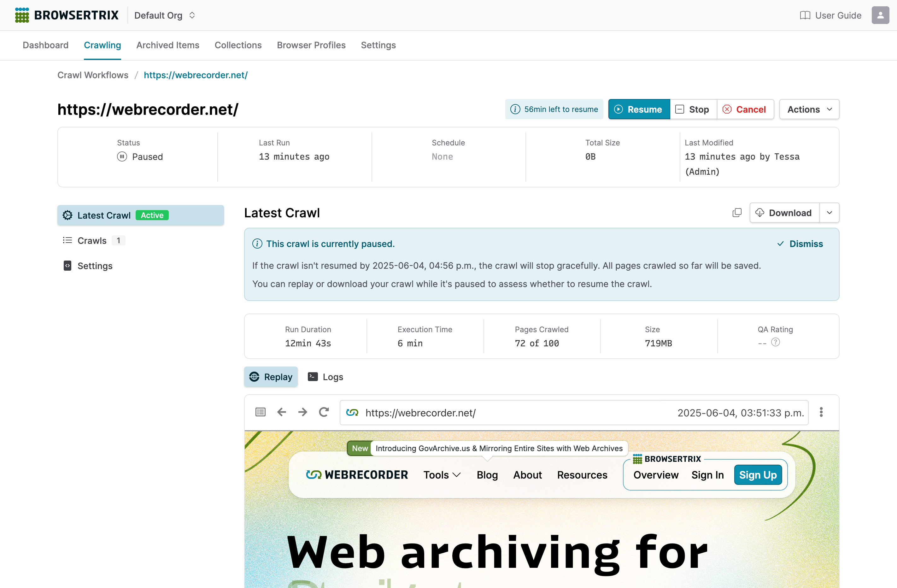The width and height of the screenshot is (897, 588).
Task: Click the Run Duration value 12min 43s
Action: pos(308,343)
